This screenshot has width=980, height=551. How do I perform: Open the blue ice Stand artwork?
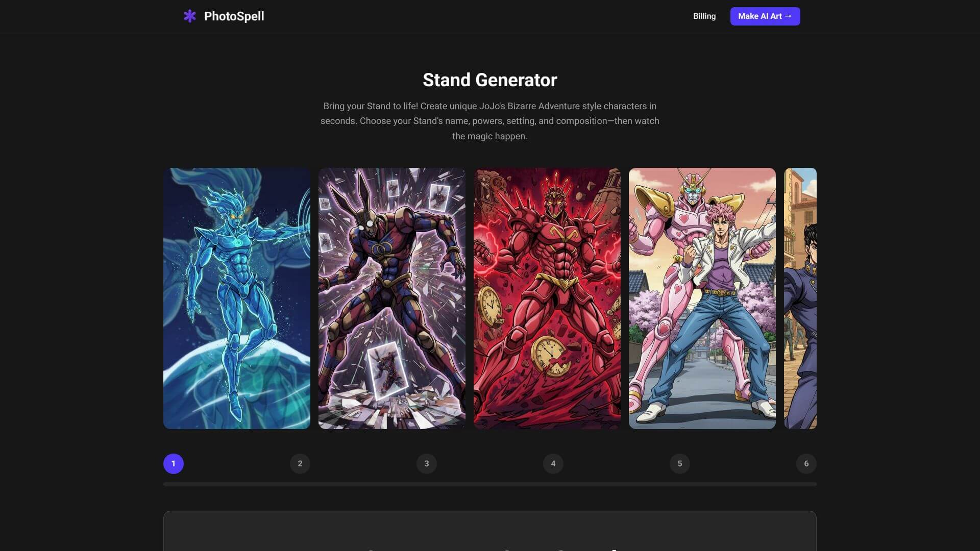[x=236, y=298]
